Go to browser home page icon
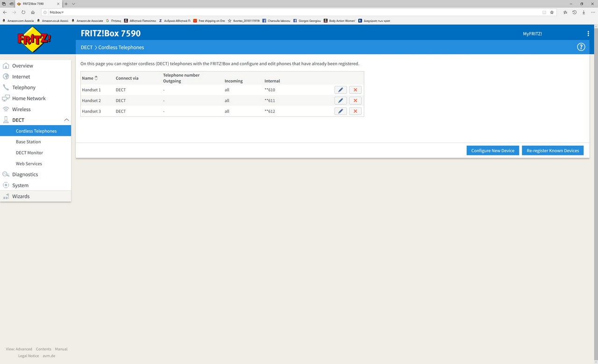 pyautogui.click(x=33, y=12)
